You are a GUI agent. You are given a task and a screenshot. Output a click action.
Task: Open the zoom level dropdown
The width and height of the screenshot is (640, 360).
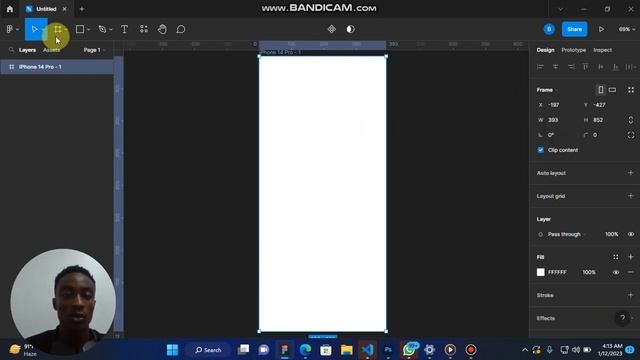[x=627, y=29]
